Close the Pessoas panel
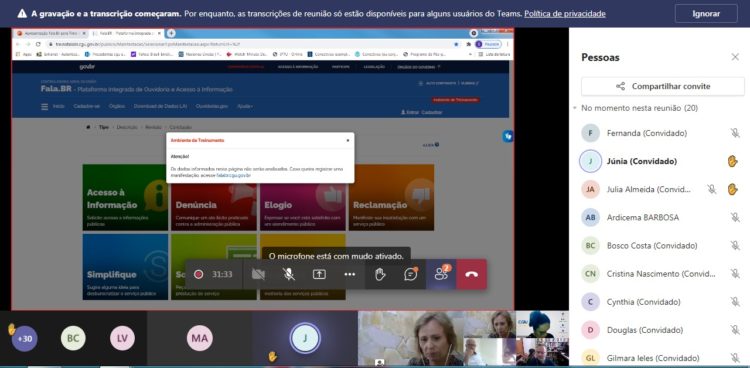 735,57
